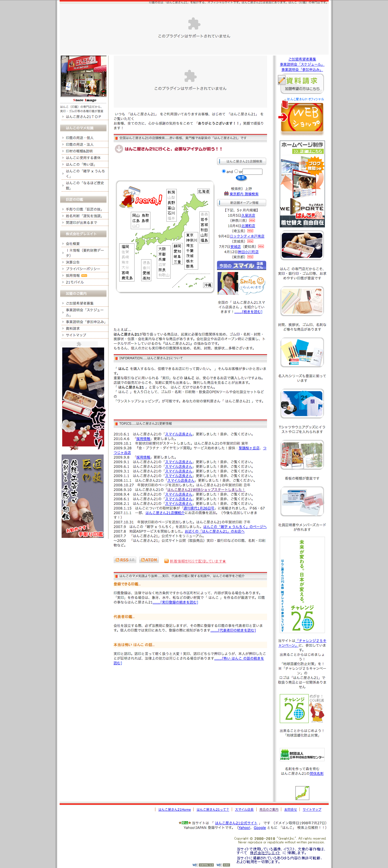Click the ATOM feed badge
The height and width of the screenshot is (868, 388).
149,560
